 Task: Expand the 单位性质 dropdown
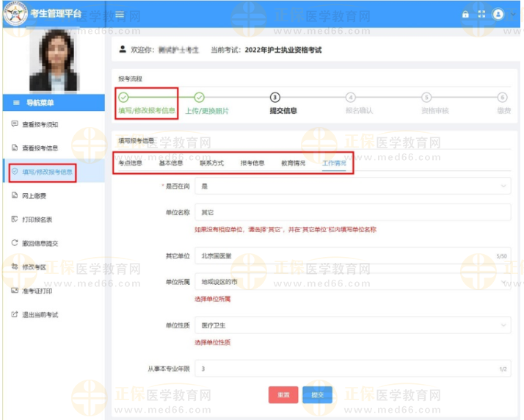tap(353, 324)
